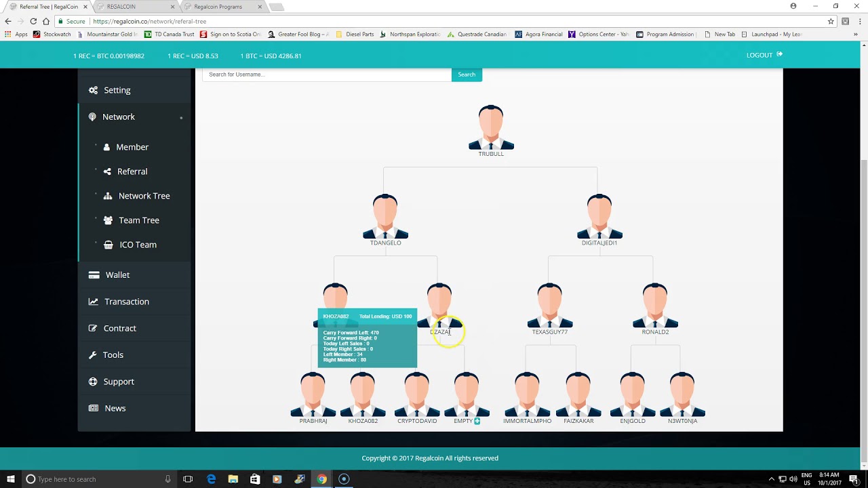Image resolution: width=868 pixels, height=488 pixels.
Task: Open the Member submenu item
Action: point(132,147)
